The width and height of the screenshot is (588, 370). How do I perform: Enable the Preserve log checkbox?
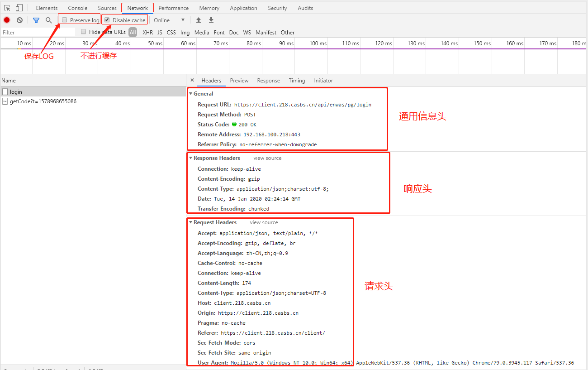pyautogui.click(x=65, y=20)
